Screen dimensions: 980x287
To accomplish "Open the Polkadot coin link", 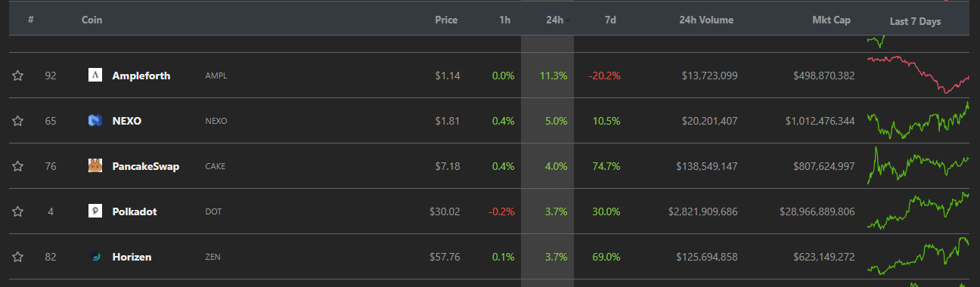I will (x=135, y=211).
